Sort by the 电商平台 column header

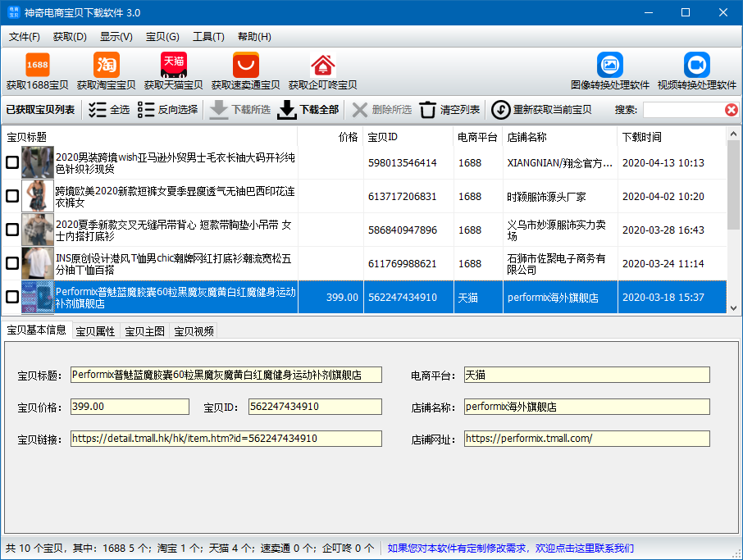[477, 137]
